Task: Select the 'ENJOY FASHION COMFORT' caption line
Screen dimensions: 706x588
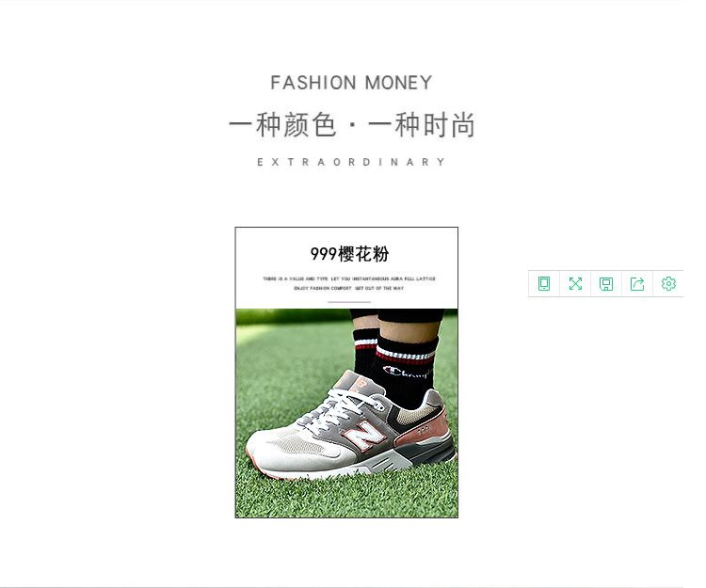Action: click(x=349, y=289)
